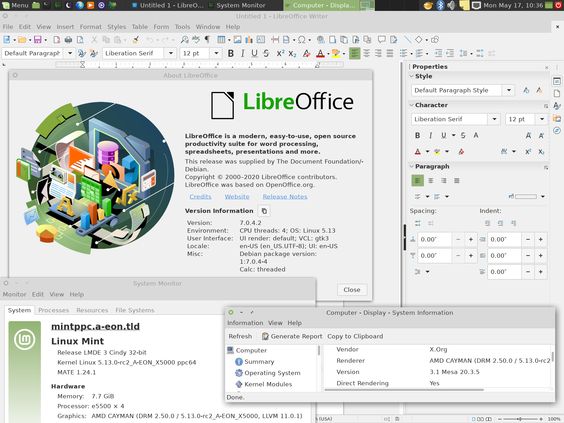Collapse the Paragraph section in Properties
The height and width of the screenshot is (423, 564).
[x=412, y=167]
